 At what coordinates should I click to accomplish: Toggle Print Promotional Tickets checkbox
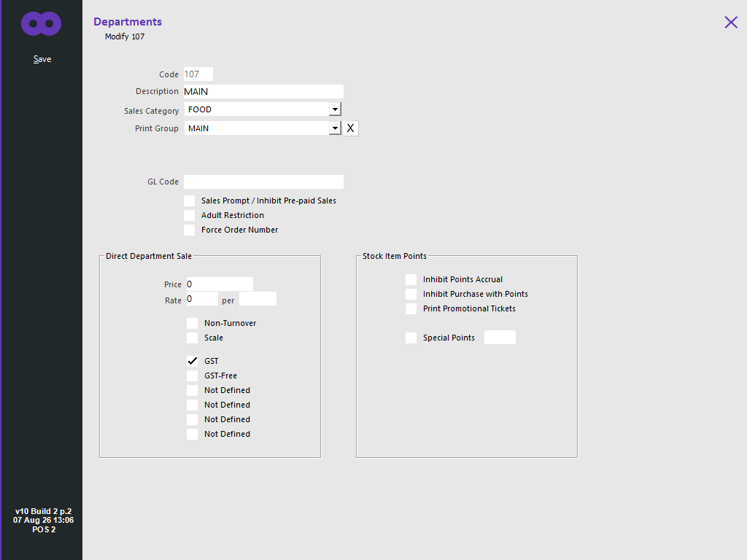click(x=411, y=308)
